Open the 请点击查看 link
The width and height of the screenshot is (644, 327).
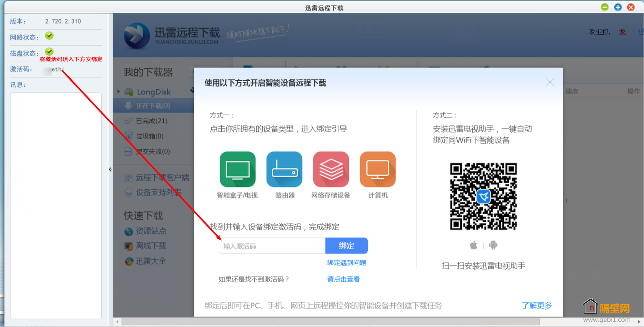point(344,279)
